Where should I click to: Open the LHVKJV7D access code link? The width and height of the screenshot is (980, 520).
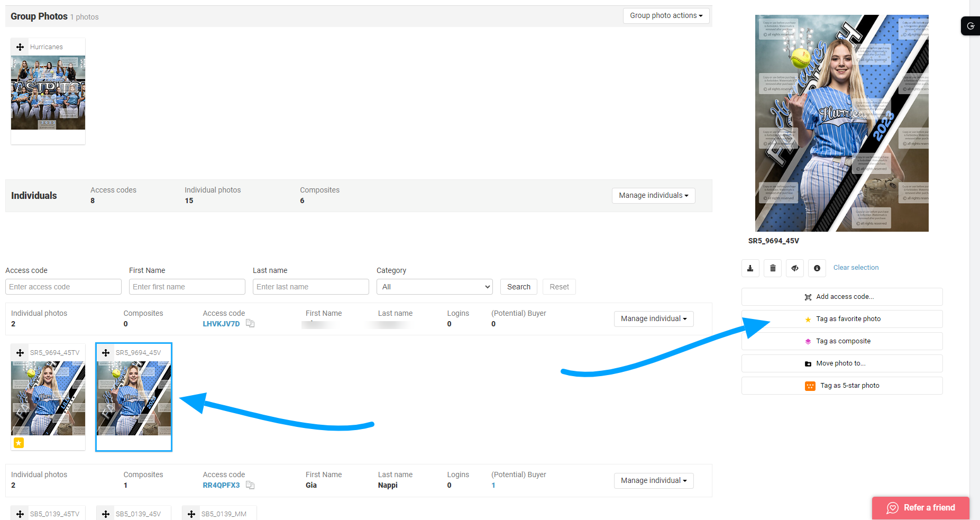[x=221, y=324]
